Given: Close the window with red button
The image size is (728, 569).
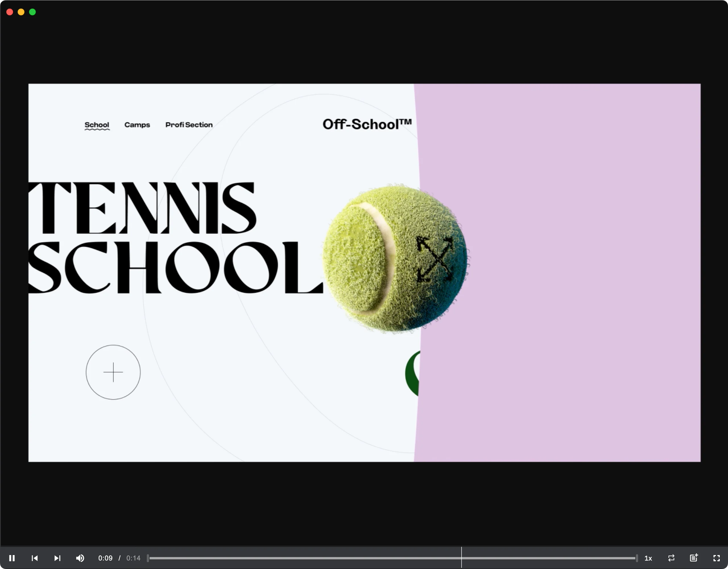Looking at the screenshot, I should tap(10, 12).
